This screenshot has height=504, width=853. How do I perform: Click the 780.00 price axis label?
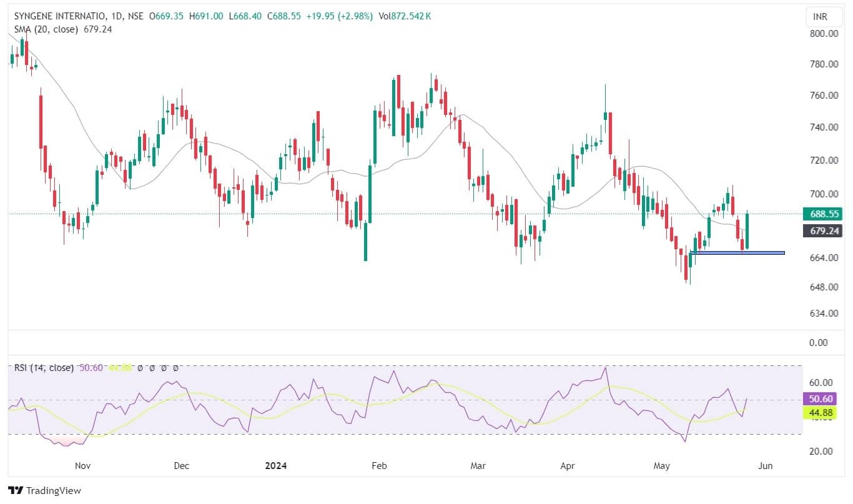pos(824,64)
